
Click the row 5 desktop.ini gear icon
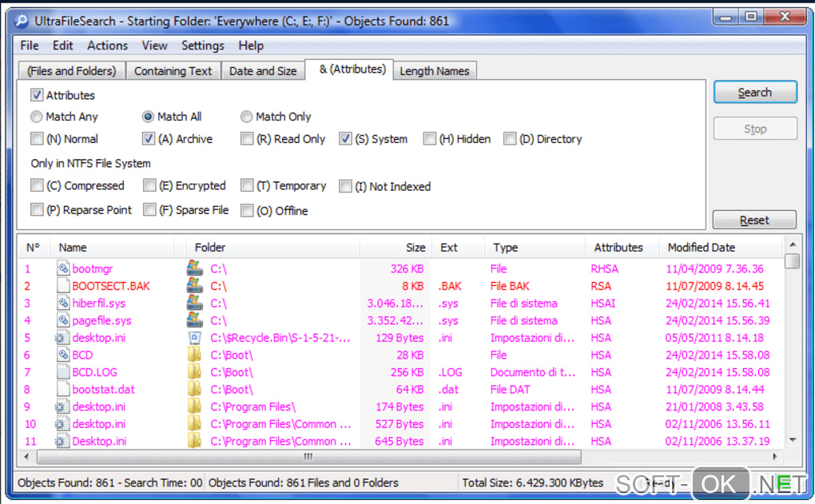click(62, 338)
